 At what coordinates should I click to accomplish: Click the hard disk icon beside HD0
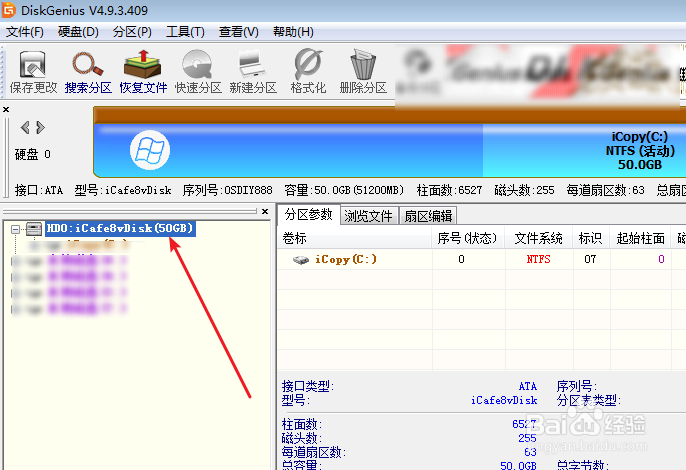point(34,228)
